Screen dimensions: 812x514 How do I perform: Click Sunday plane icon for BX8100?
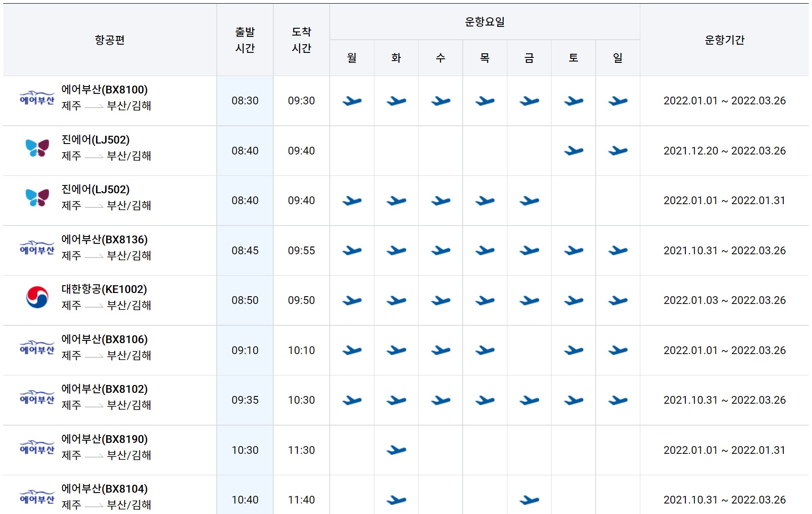pos(618,101)
